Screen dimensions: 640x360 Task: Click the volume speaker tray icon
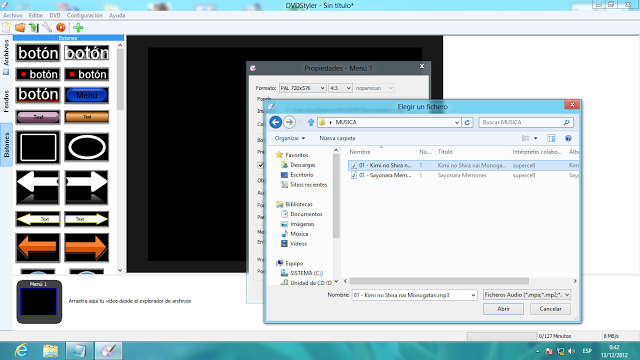click(571, 351)
